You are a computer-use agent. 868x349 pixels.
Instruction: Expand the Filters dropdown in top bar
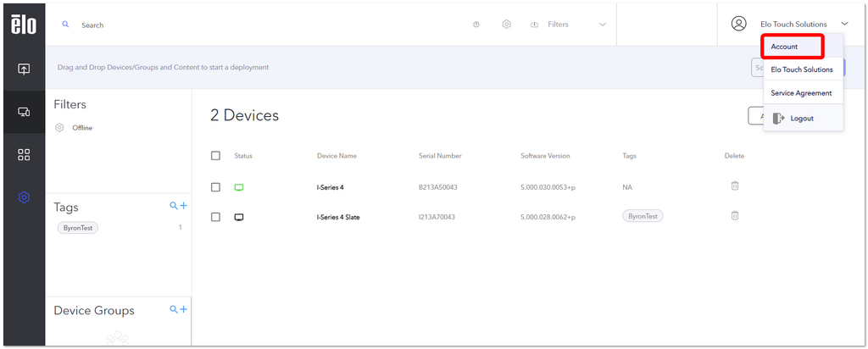point(603,25)
